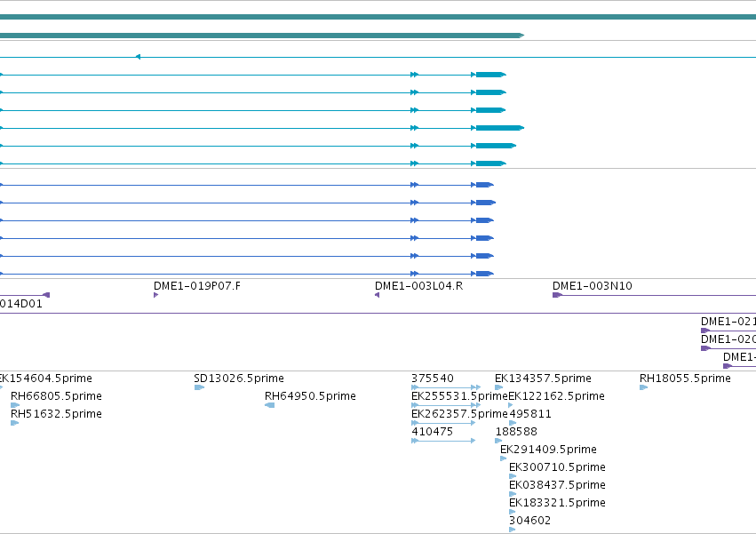Click the spliced alignment line below 410475
756x534 pixels.
pyautogui.click(x=443, y=441)
